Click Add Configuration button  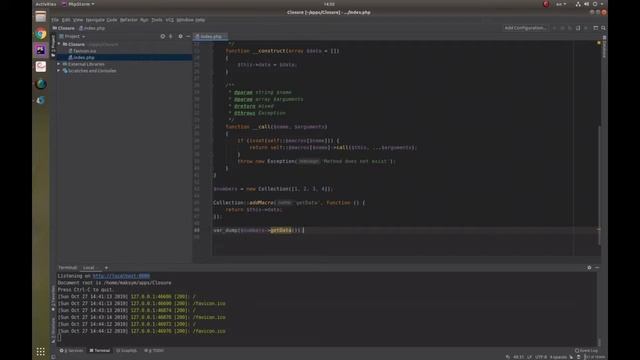click(x=525, y=28)
